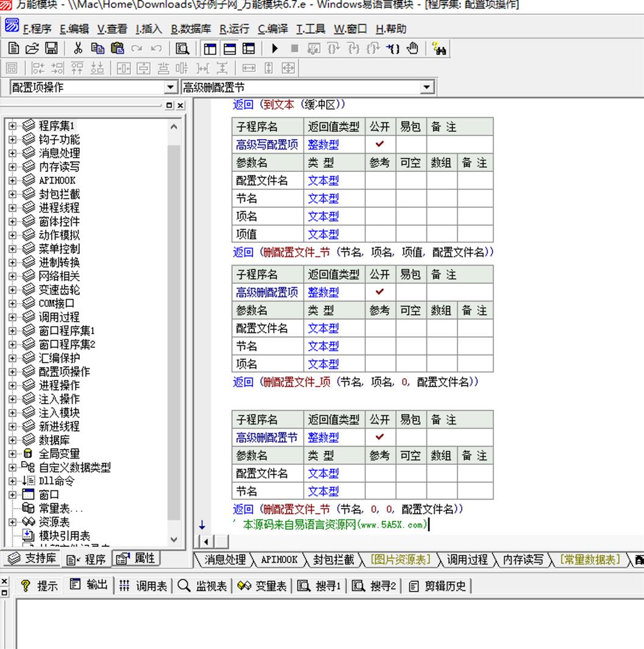Switch to the 消息处理 editor tab
Image resolution: width=644 pixels, height=649 pixels.
click(225, 559)
